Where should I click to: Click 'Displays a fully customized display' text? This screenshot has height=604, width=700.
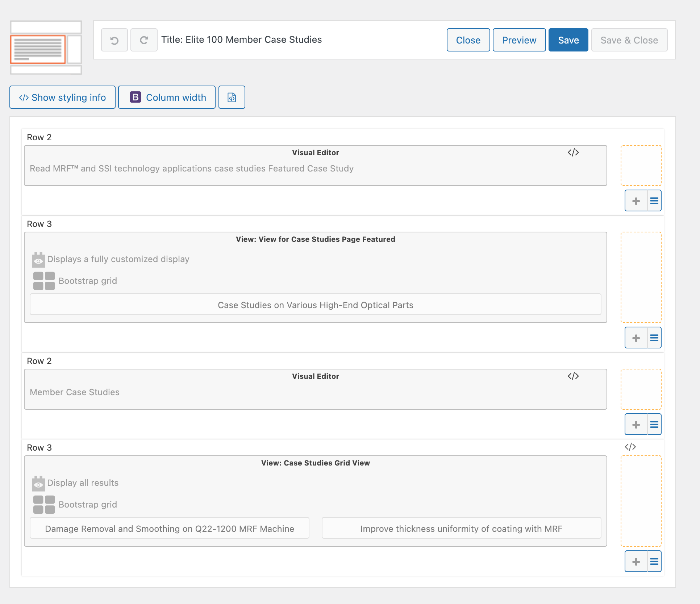(118, 259)
